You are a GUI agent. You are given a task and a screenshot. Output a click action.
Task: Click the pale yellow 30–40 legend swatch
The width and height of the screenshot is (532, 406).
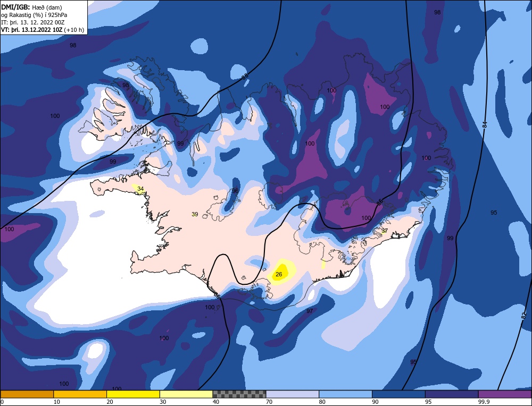pos(186,394)
